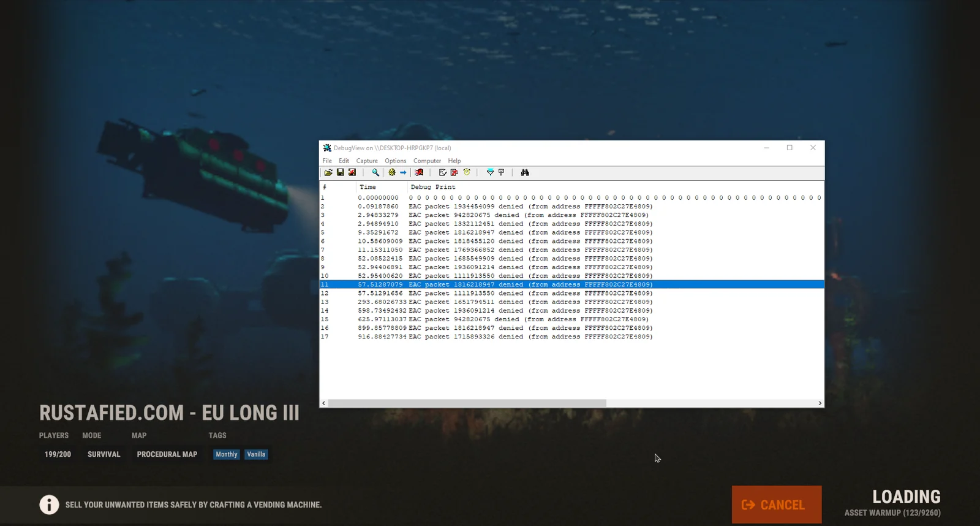Select the row with packet 1685549909

pyautogui.click(x=572, y=259)
